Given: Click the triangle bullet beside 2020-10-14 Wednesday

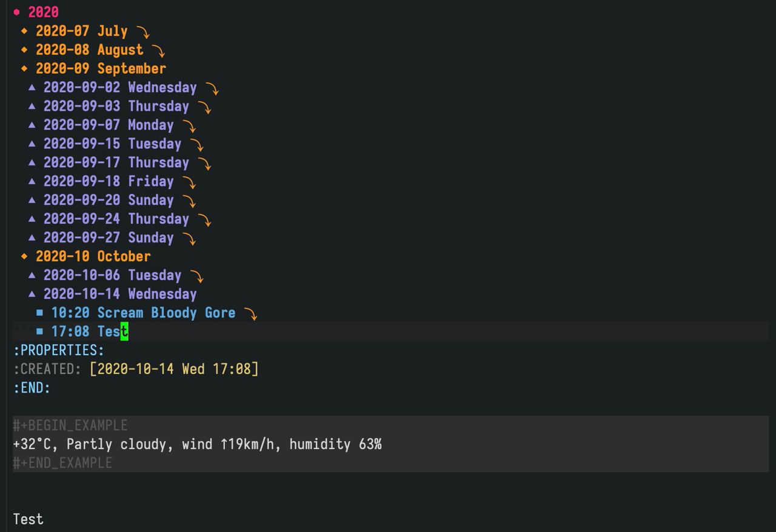Looking at the screenshot, I should 32,294.
